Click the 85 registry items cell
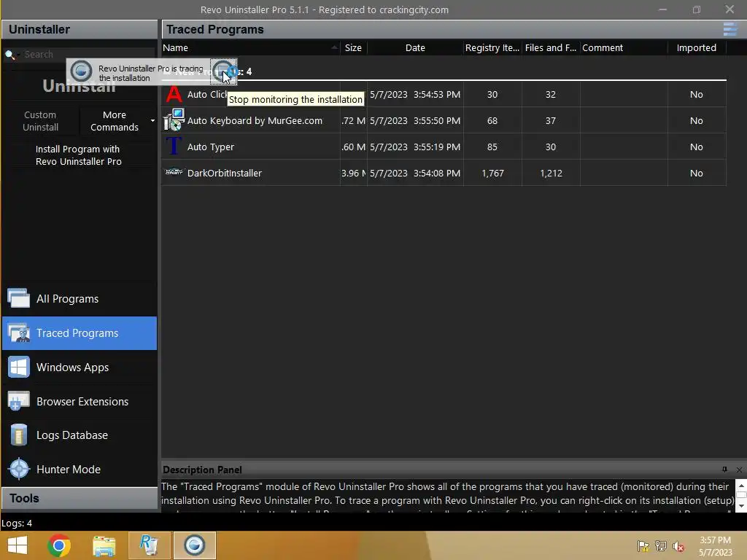Viewport: 747px width, 560px height. click(x=492, y=147)
